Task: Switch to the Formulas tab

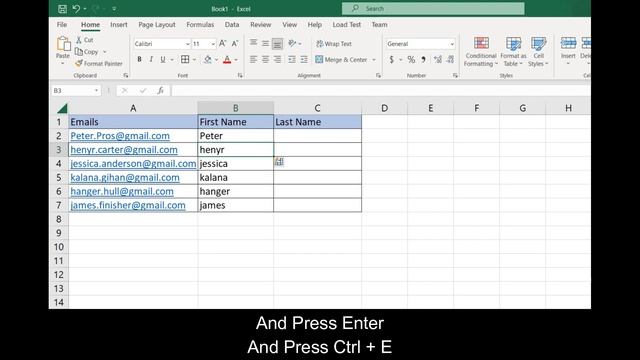Action: (200, 24)
